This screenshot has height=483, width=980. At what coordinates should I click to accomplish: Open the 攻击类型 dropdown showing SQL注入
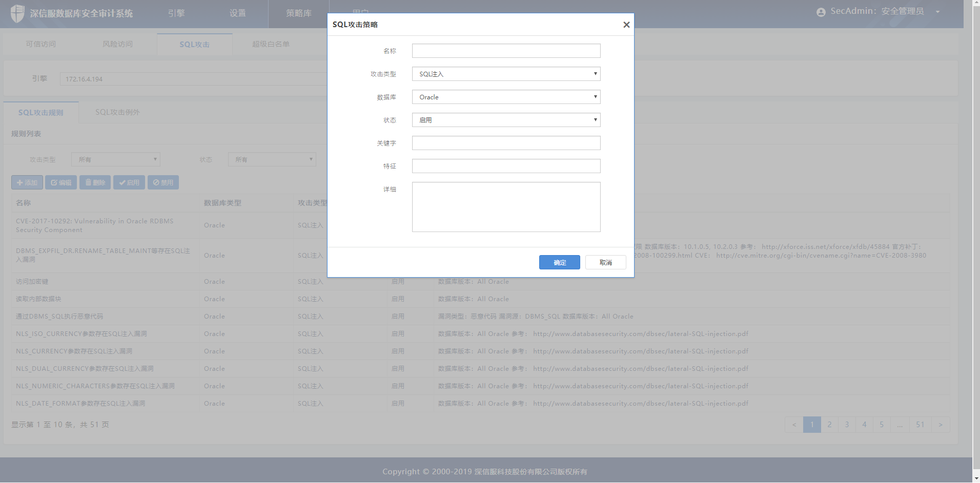(x=506, y=74)
